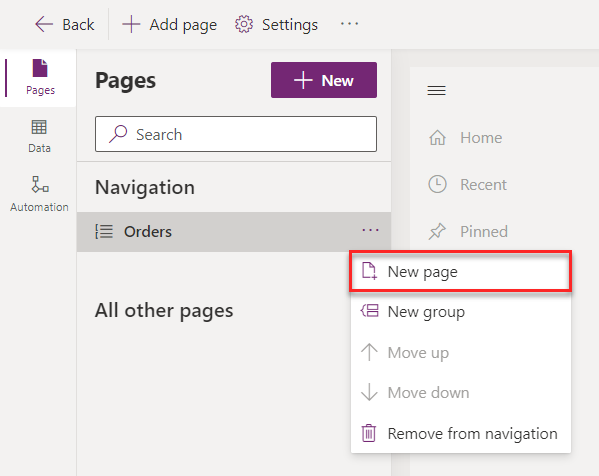
Task: Open the Data sidebar tab
Action: (x=39, y=136)
